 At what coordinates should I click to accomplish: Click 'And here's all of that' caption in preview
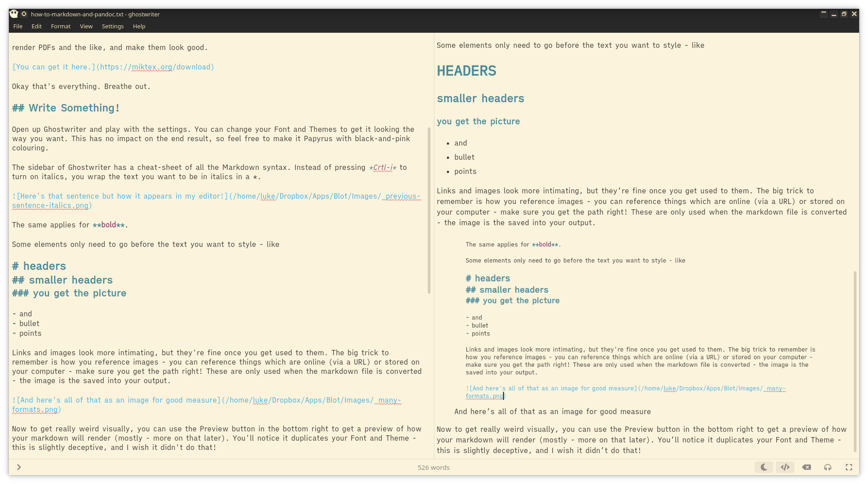552,411
